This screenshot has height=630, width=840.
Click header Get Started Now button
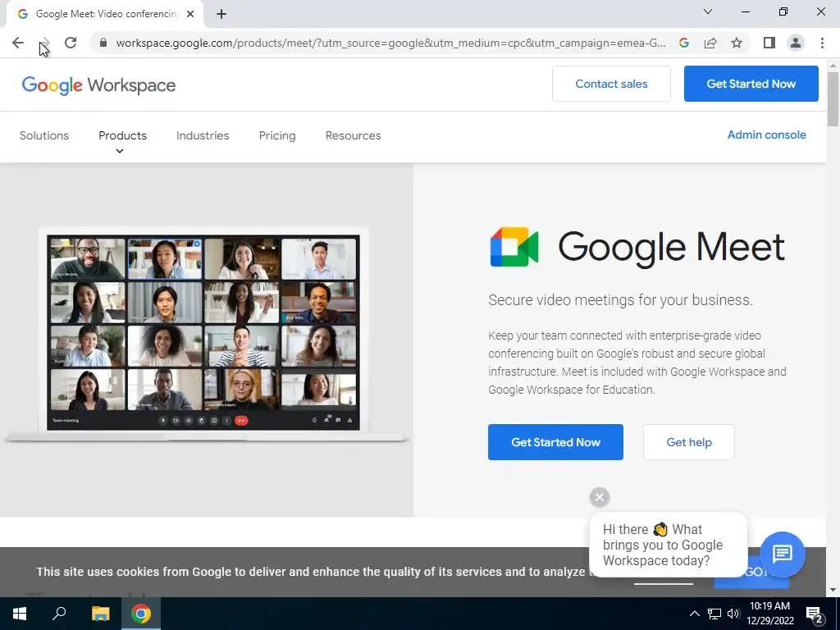click(751, 84)
